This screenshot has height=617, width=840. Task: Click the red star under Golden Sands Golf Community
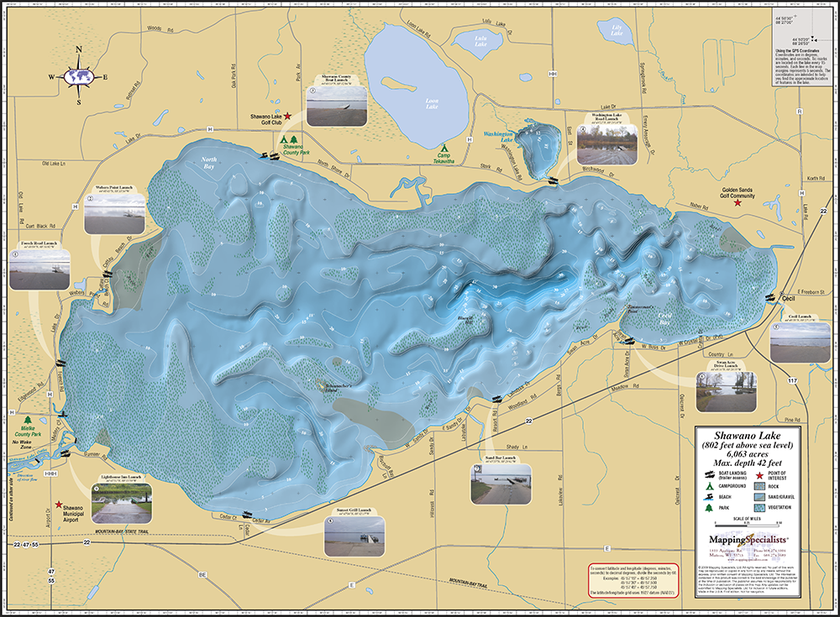pyautogui.click(x=738, y=203)
